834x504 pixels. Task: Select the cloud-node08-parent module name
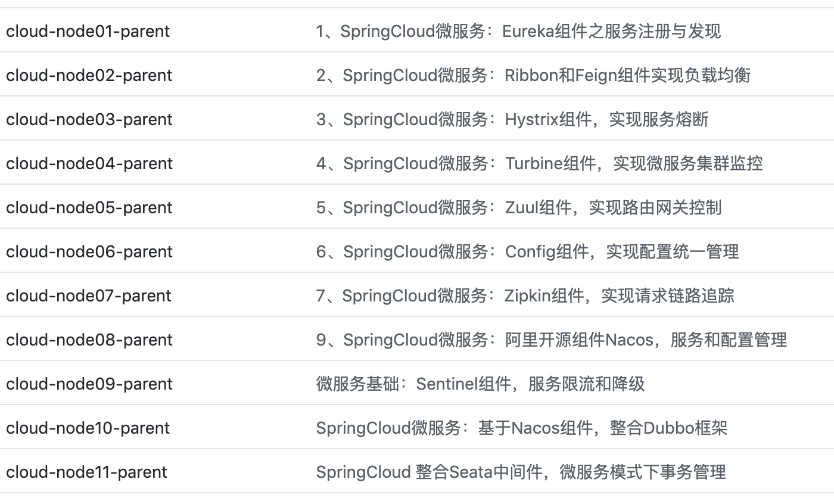(89, 340)
